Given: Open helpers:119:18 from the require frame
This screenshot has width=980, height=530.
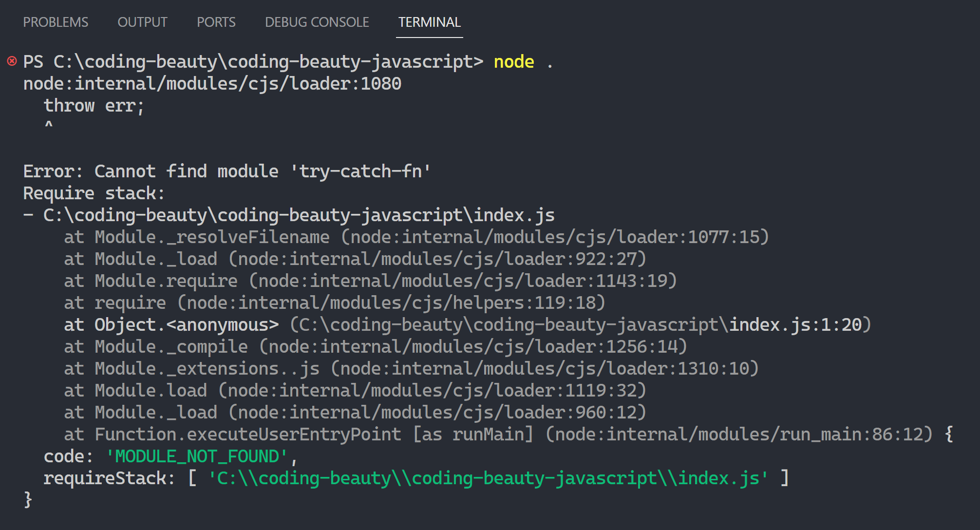Looking at the screenshot, I should [390, 303].
